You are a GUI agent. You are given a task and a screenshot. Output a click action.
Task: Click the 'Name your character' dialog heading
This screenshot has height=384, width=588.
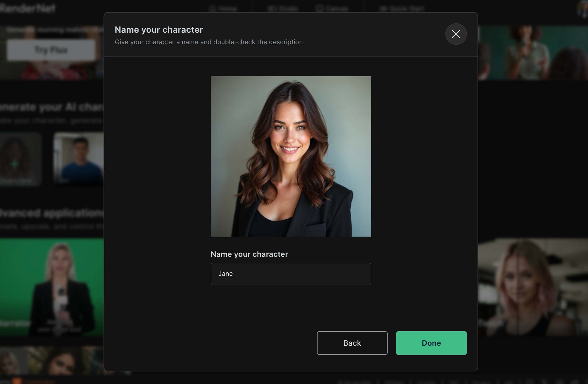pos(159,30)
